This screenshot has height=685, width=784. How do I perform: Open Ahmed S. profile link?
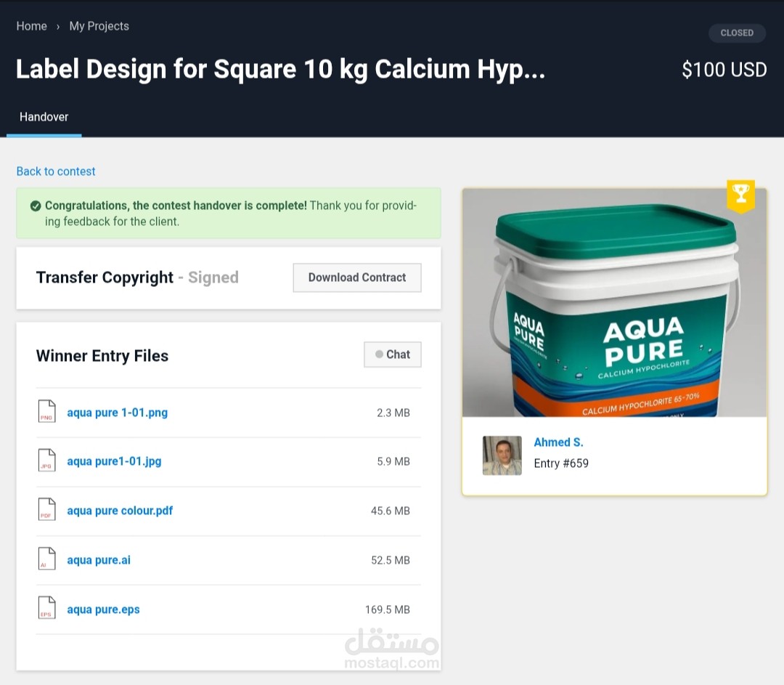coord(558,442)
